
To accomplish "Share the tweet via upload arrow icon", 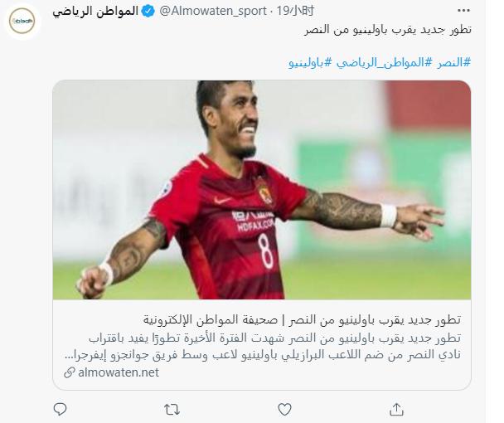I will tap(396, 409).
